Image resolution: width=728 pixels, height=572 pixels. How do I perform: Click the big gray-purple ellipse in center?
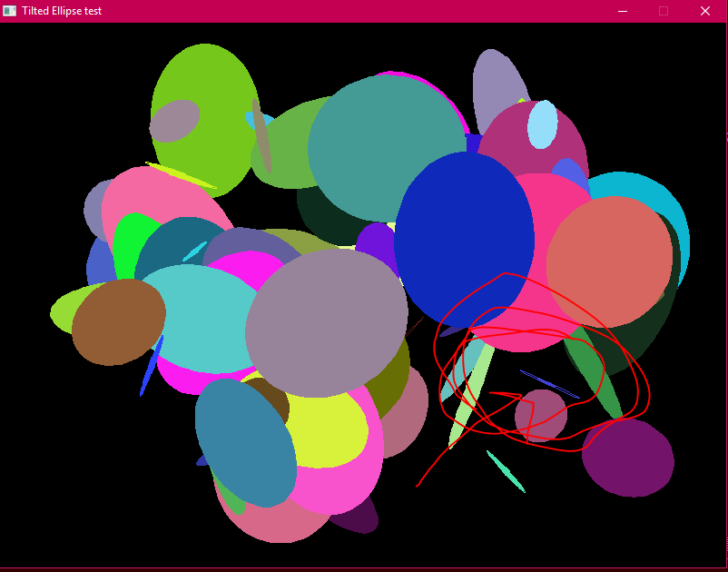coord(327,322)
